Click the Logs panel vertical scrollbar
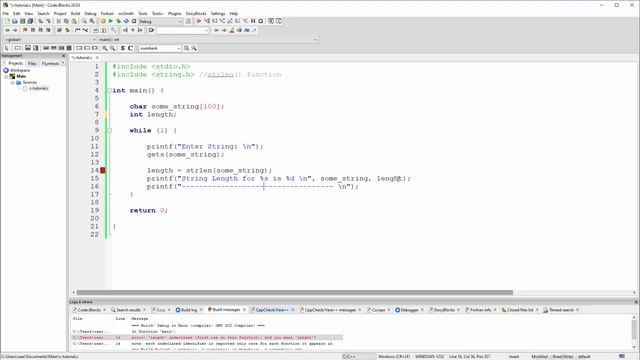This screenshot has width=640, height=360. (634, 330)
